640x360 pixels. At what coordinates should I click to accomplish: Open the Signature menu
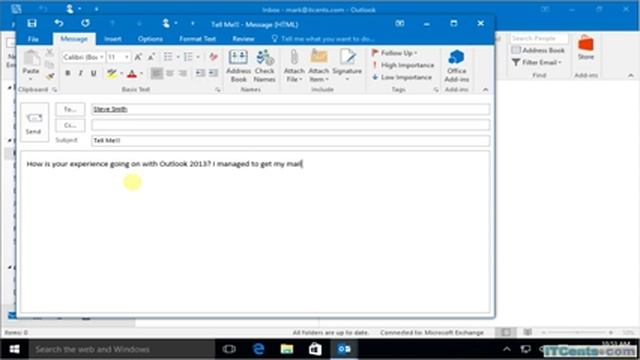point(347,66)
